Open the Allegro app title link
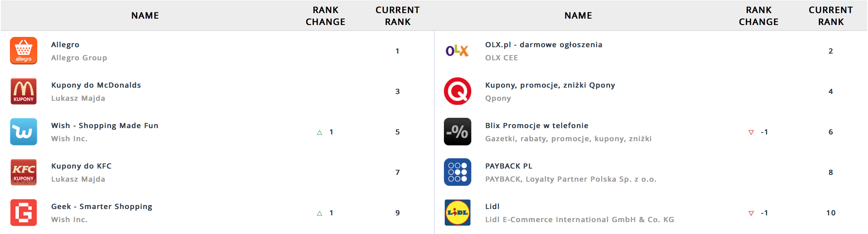The width and height of the screenshot is (868, 234). [x=65, y=45]
